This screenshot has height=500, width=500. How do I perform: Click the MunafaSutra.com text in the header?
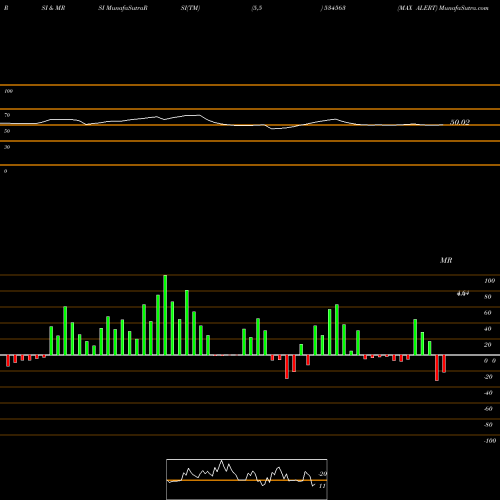click(464, 8)
